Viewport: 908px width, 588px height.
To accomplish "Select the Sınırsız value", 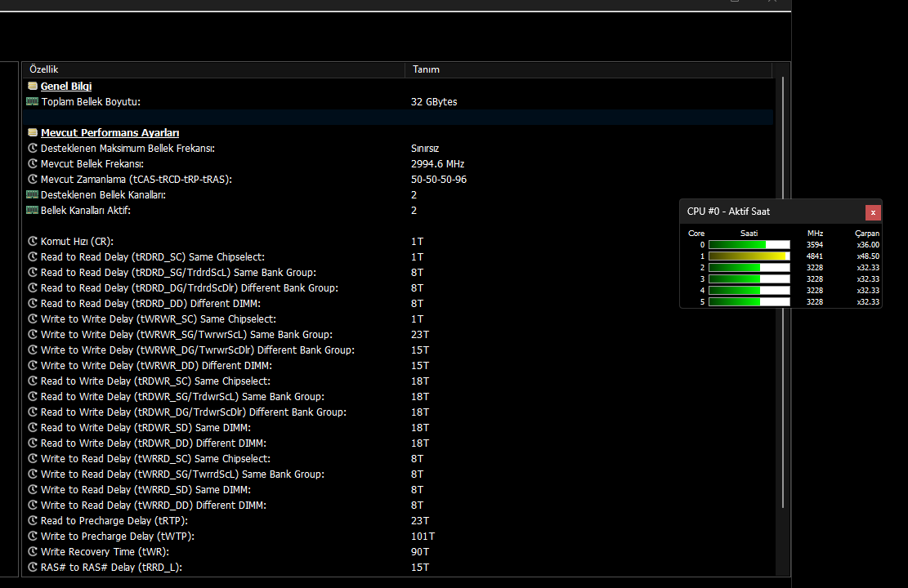I will (425, 148).
